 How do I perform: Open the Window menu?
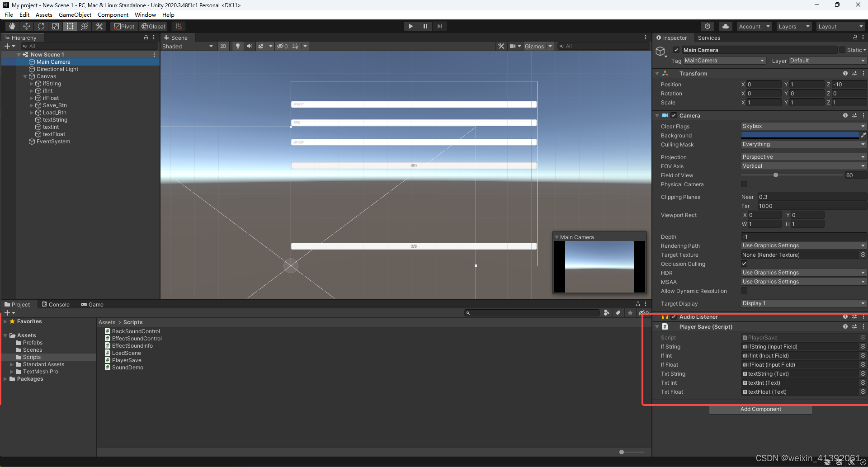145,14
